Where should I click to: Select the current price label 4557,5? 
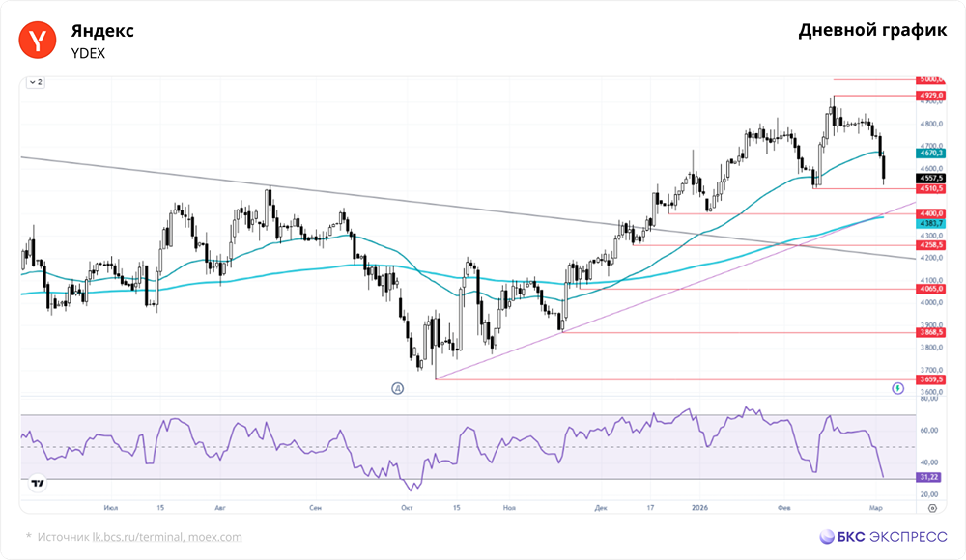(x=931, y=178)
